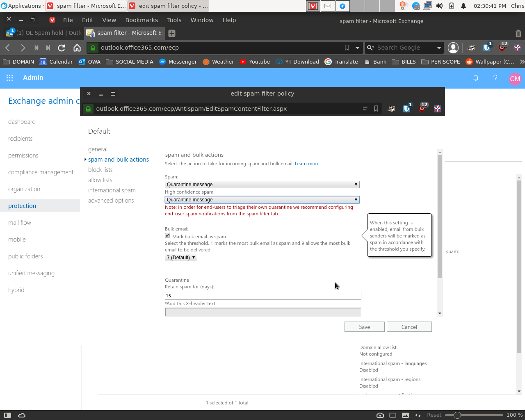Click uBlock extension icon in main toolbar
This screenshot has height=420, width=525.
(x=502, y=48)
